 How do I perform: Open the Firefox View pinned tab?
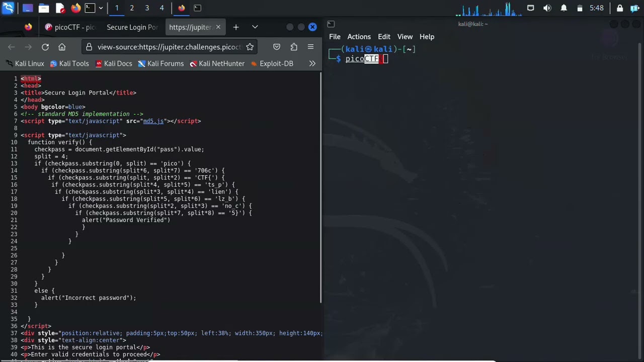pos(28,27)
